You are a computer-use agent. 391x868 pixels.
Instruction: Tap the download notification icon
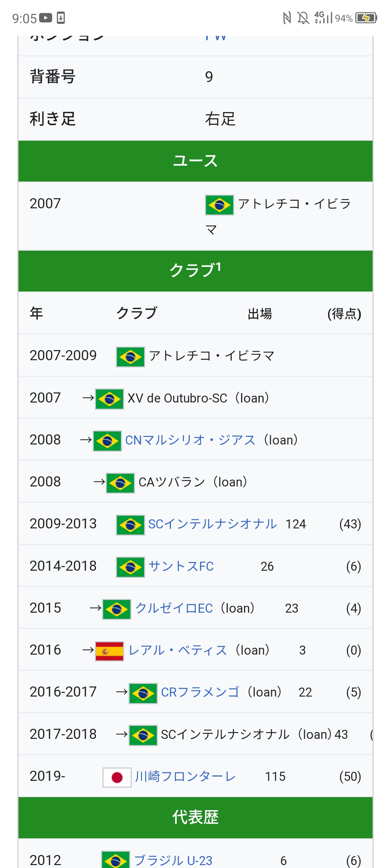click(x=61, y=18)
